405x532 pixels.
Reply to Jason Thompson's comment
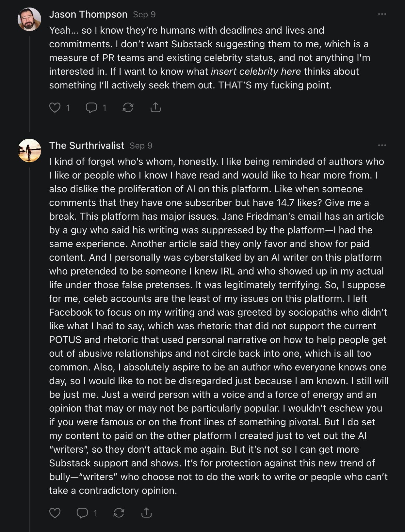click(x=91, y=107)
